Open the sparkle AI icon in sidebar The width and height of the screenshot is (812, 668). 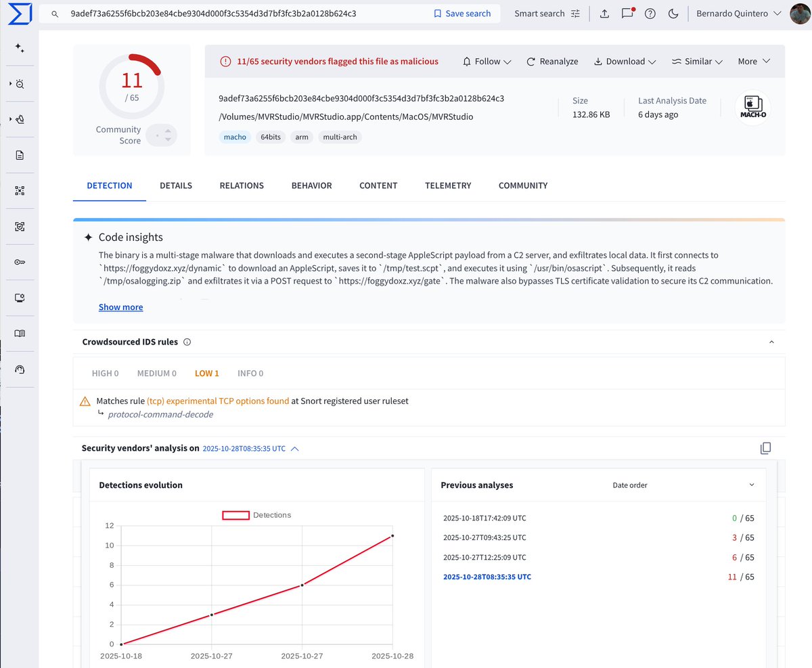click(20, 48)
